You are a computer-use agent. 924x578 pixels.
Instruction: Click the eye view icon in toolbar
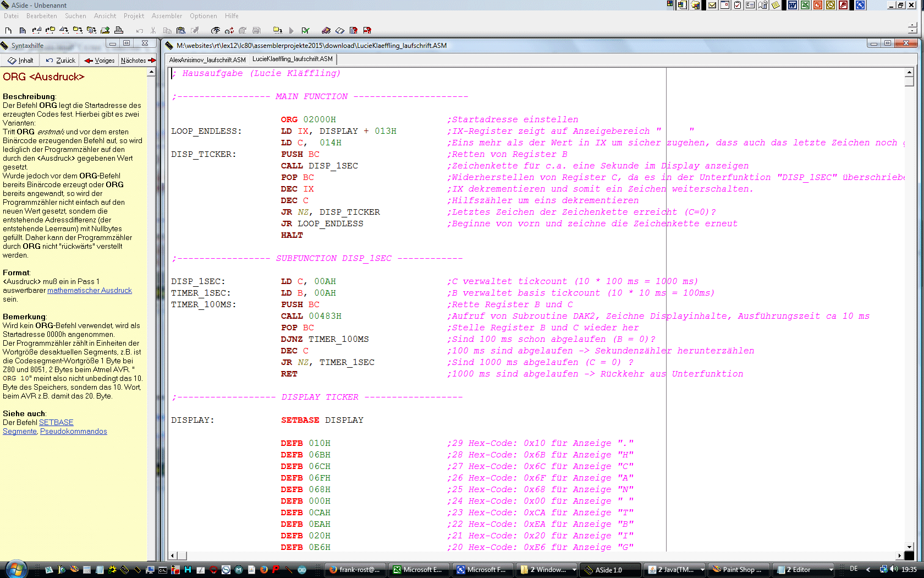point(216,30)
